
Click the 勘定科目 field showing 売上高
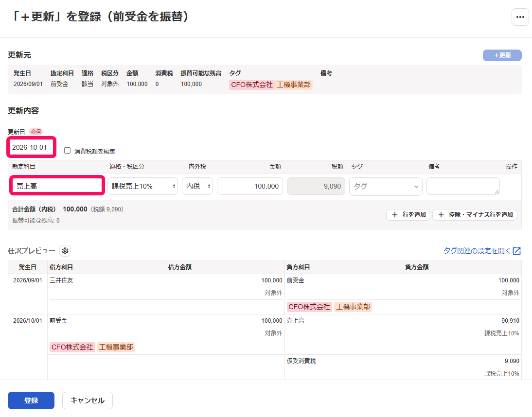pyautogui.click(x=57, y=186)
